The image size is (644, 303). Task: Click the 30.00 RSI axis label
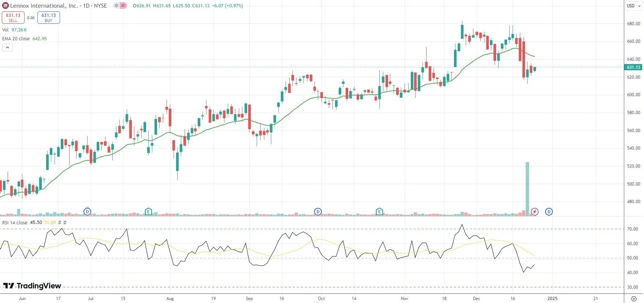coord(632,287)
